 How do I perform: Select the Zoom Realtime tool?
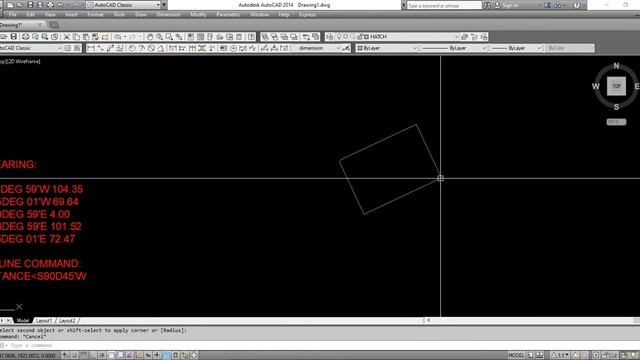pyautogui.click(x=160, y=37)
